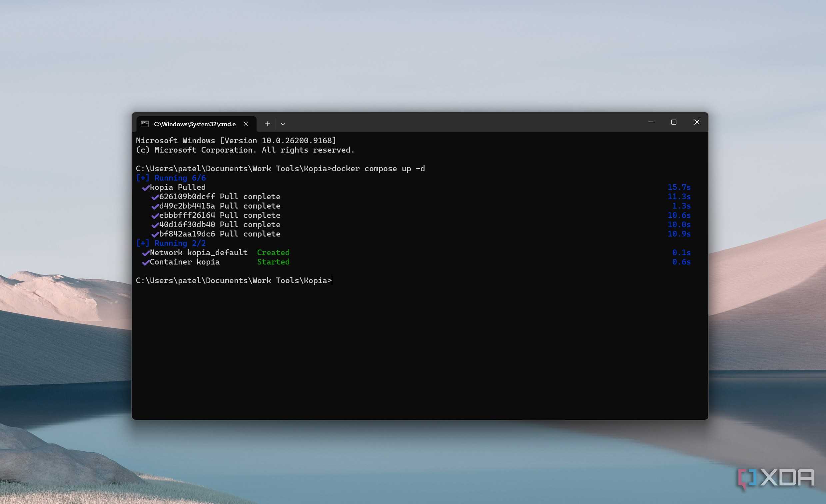Click the last command prompt input line
The height and width of the screenshot is (504, 826).
coord(234,280)
